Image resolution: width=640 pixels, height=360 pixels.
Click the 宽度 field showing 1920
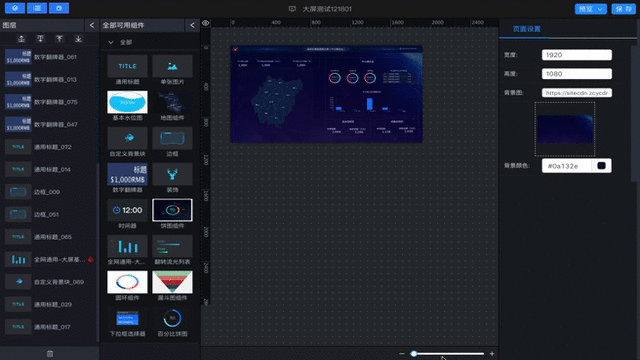click(577, 55)
